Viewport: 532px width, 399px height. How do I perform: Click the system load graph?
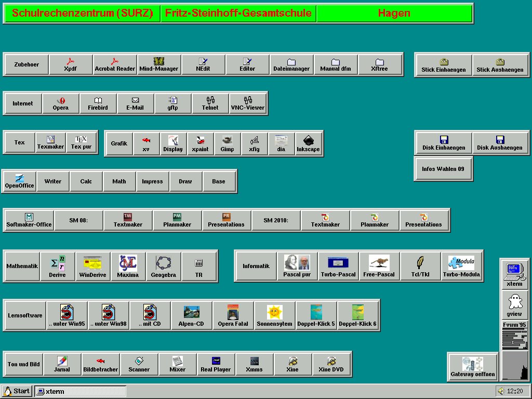515,366
